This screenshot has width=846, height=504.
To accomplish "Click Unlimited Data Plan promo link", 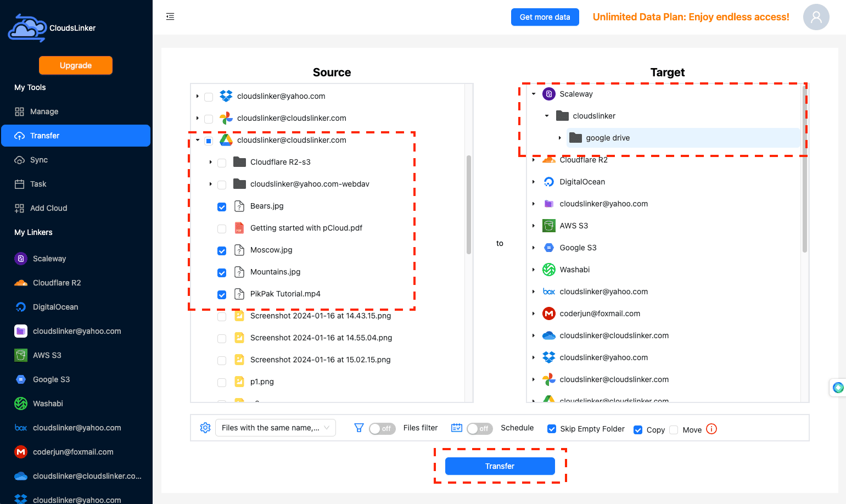I will point(691,17).
